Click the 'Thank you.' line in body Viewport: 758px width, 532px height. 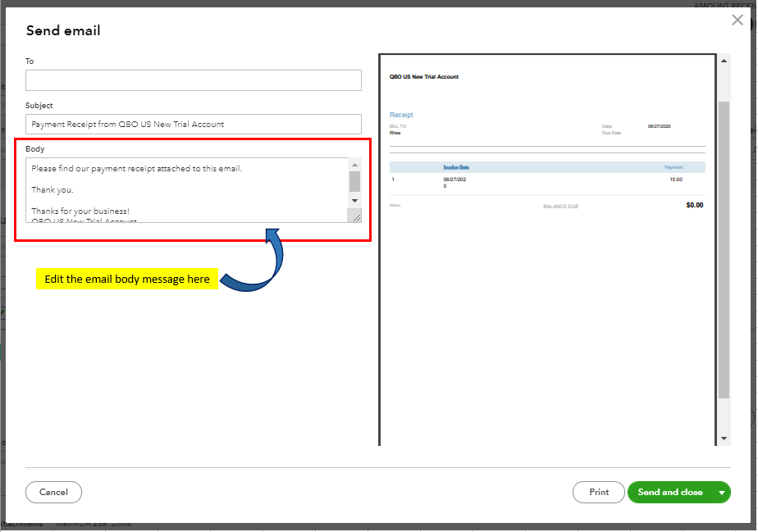[x=53, y=190]
